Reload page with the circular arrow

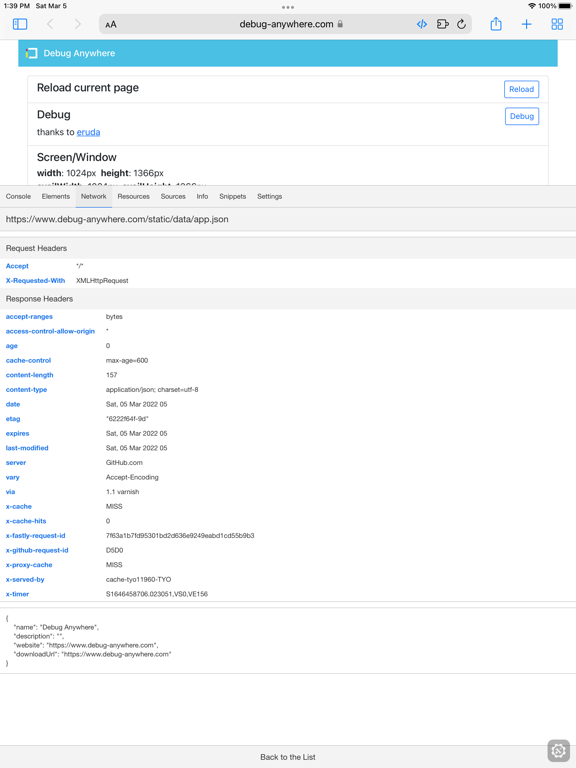(461, 24)
